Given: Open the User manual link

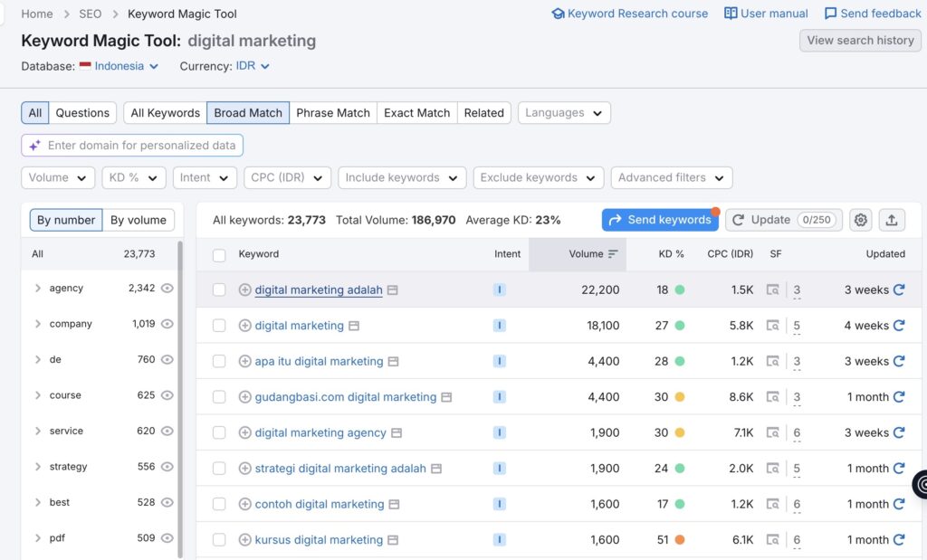Looking at the screenshot, I should [766, 14].
